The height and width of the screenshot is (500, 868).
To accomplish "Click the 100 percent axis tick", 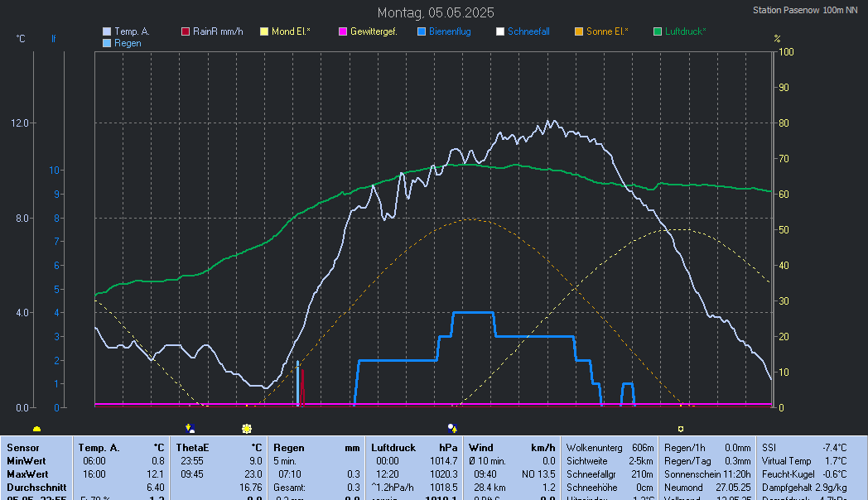I will coord(786,52).
